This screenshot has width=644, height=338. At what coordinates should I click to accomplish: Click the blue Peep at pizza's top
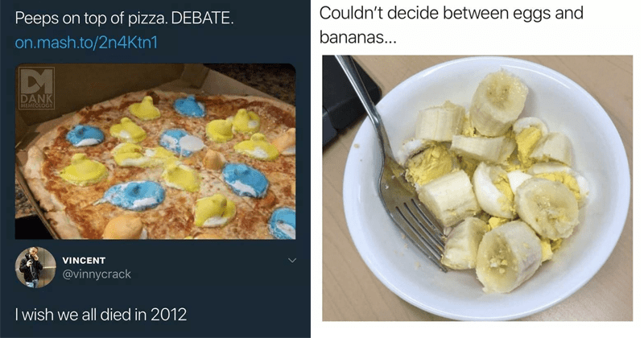[189, 107]
